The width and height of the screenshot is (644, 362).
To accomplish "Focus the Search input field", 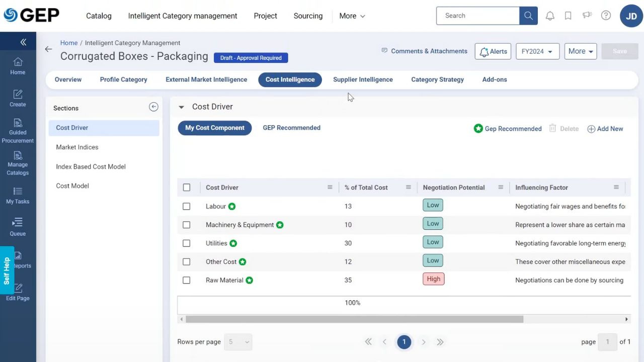I will coord(478,16).
